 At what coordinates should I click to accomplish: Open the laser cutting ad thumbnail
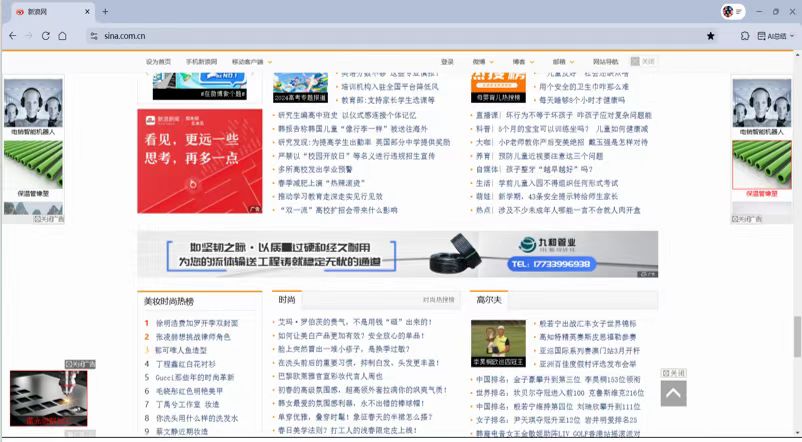click(x=49, y=398)
